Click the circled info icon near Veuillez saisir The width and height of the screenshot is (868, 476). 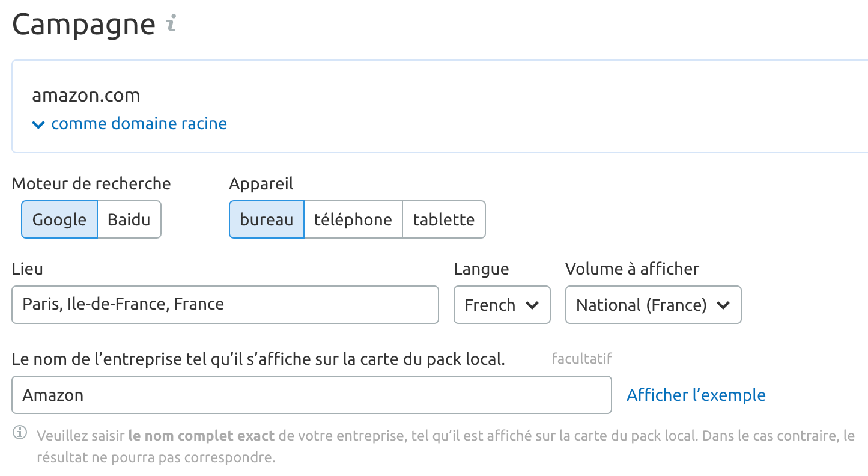21,432
